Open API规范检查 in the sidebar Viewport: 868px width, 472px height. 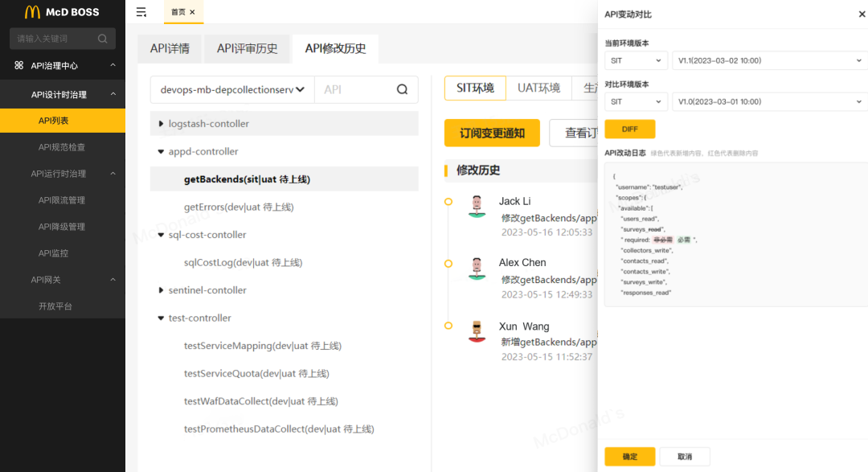[x=63, y=147]
